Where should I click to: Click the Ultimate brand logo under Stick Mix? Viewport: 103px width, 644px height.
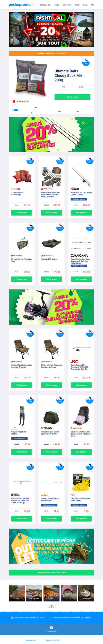[x=21, y=101]
